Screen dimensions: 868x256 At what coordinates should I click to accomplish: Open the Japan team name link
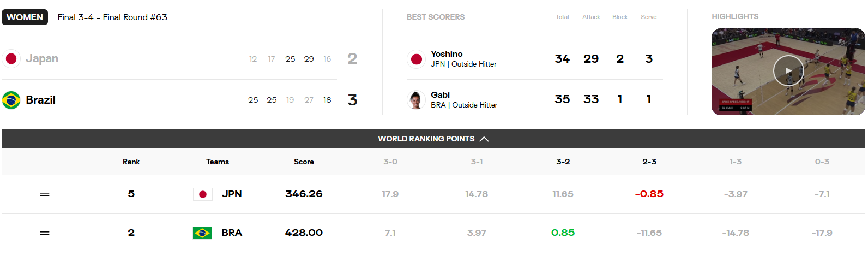(x=42, y=58)
